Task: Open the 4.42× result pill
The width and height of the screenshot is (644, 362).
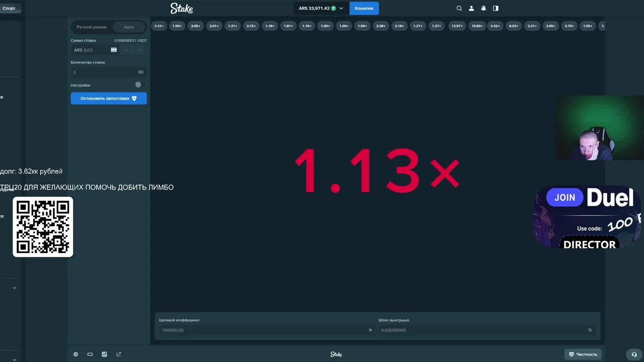Action: point(495,26)
